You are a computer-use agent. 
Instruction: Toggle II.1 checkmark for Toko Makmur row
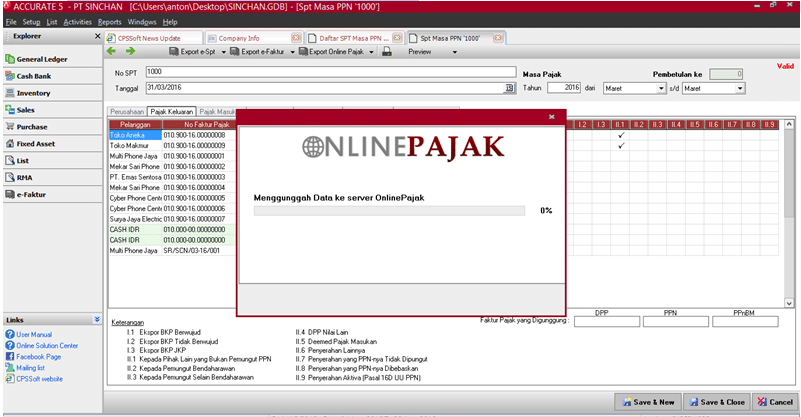(621, 146)
